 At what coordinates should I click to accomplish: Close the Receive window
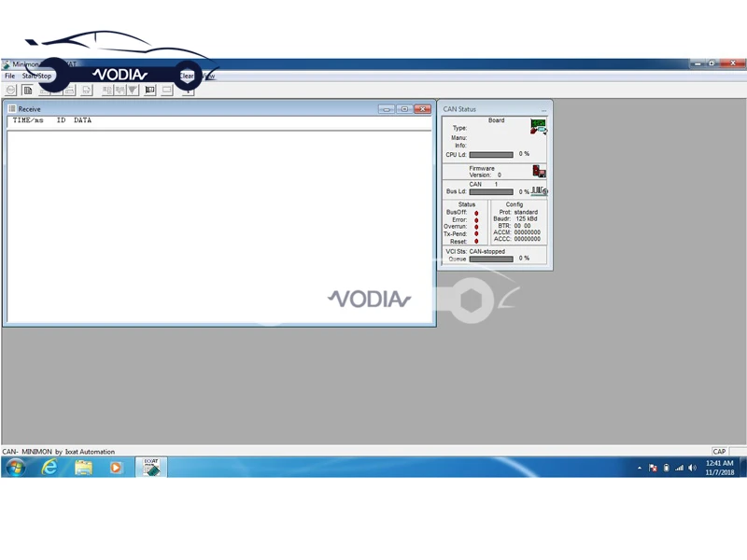click(423, 109)
